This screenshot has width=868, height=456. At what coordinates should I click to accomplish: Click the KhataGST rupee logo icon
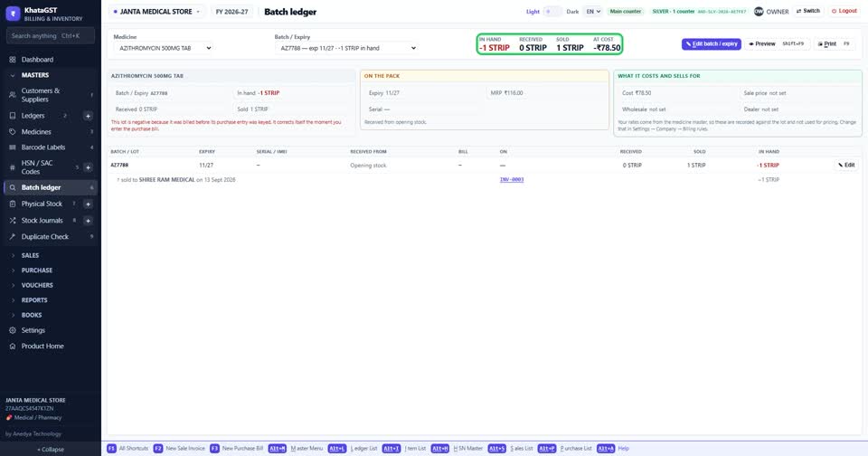(13, 14)
